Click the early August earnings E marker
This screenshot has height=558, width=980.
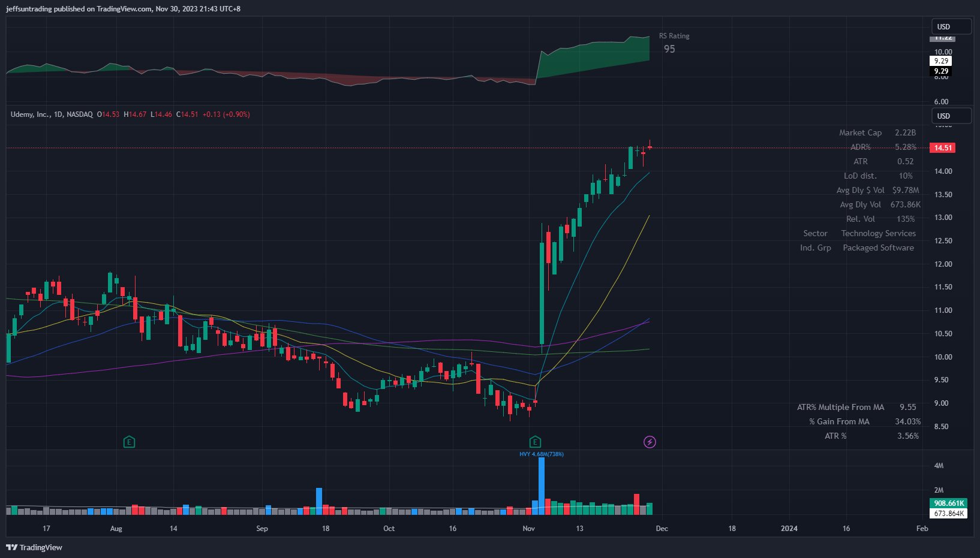(x=129, y=442)
